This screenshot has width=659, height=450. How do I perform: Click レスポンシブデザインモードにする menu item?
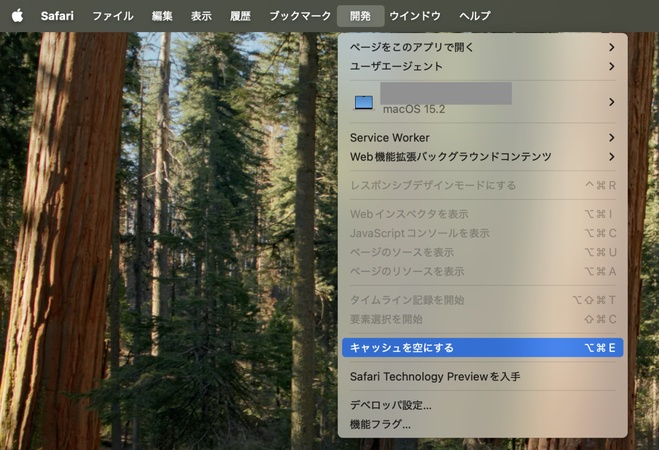(x=482, y=185)
